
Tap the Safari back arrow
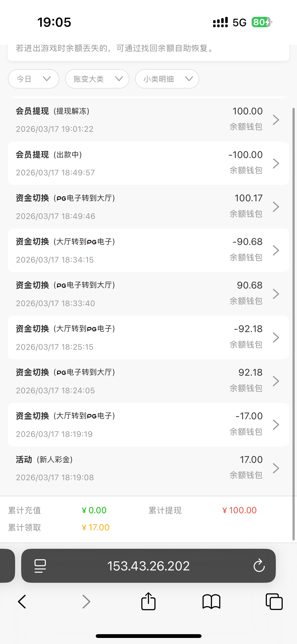(22, 602)
